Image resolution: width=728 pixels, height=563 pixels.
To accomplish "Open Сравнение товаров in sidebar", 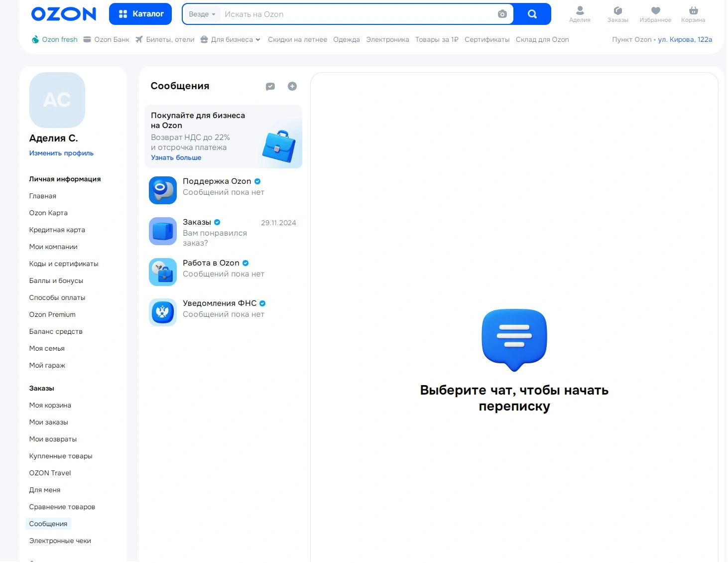I will pos(62,507).
